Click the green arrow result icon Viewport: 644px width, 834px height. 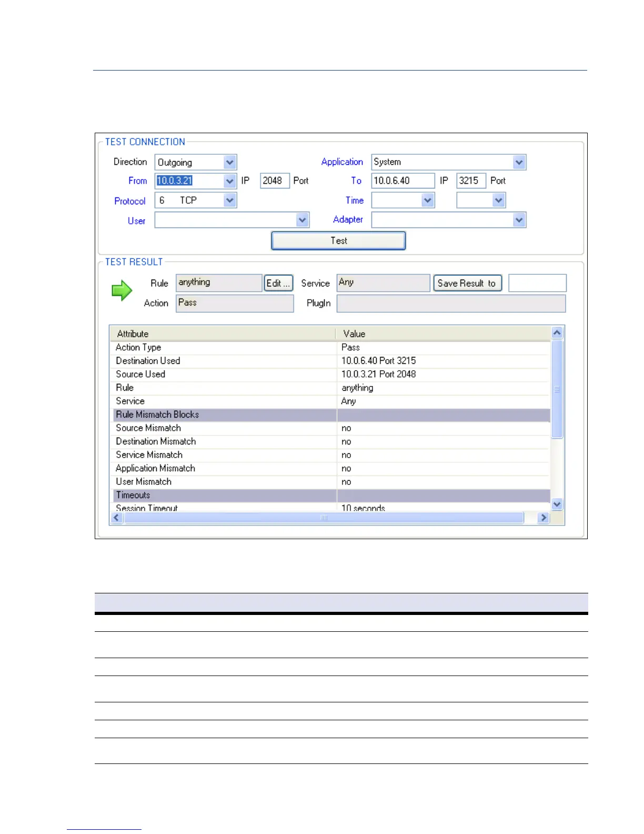coord(122,291)
